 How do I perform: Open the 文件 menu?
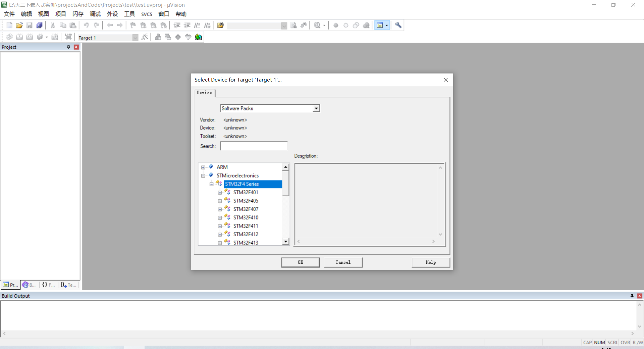coord(9,14)
